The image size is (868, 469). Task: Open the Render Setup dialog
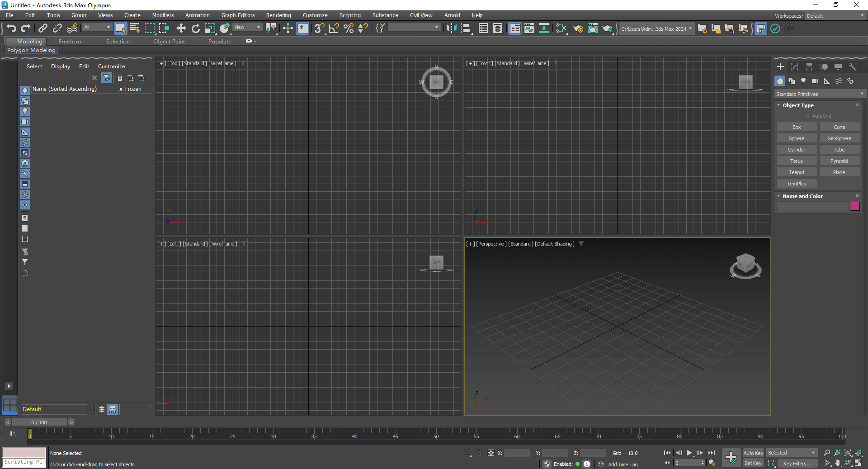[577, 28]
